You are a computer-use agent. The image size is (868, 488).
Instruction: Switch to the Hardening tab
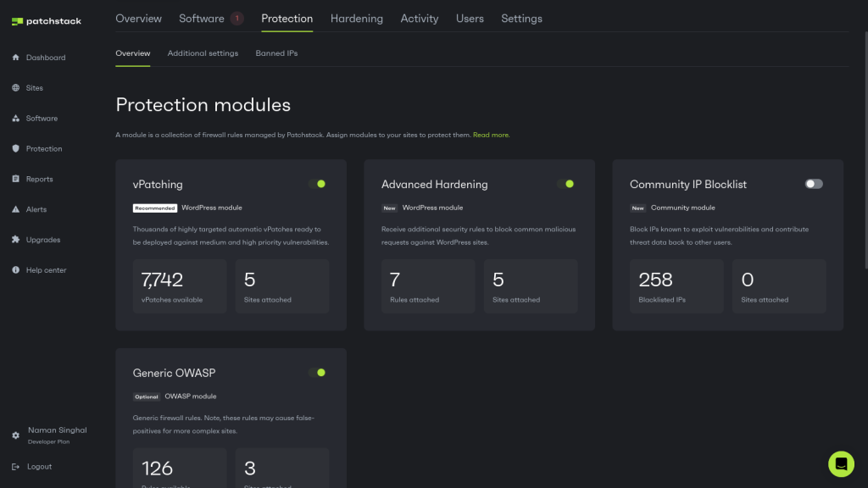[x=356, y=18]
